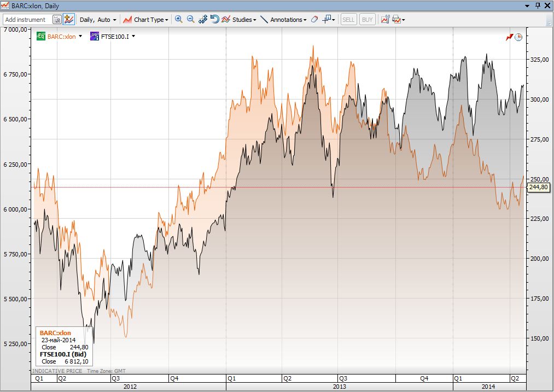This screenshot has height=392, width=554.
Task: Click the 'INDICATIVE PRICE' label
Action: [57, 371]
